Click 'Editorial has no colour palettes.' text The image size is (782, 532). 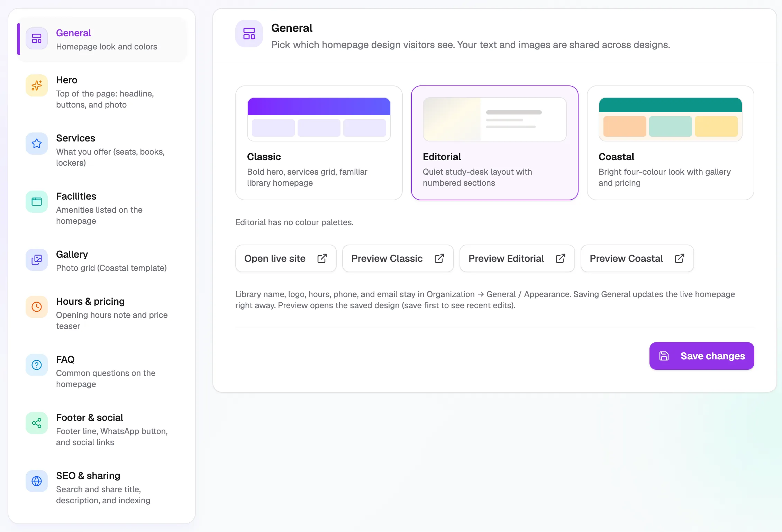294,222
